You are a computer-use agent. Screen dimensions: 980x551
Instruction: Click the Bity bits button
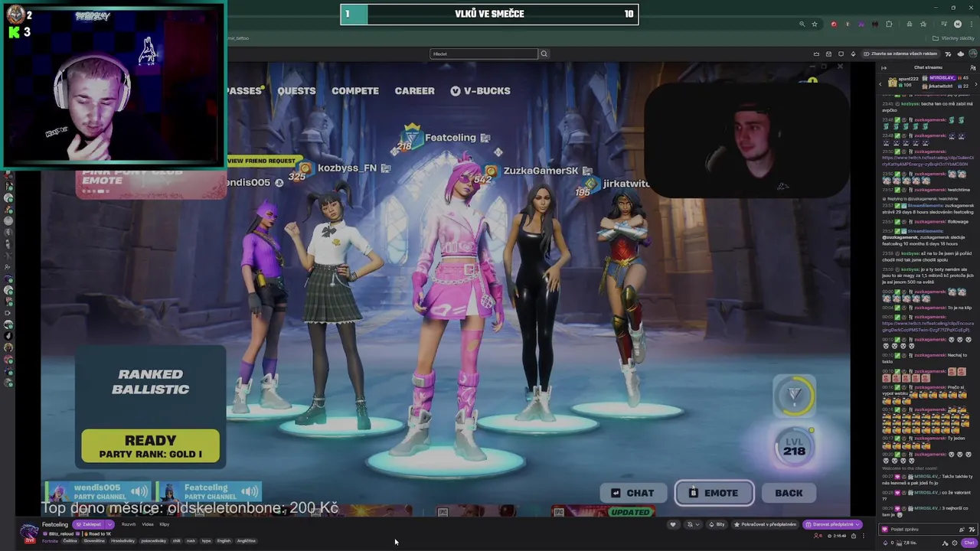click(717, 524)
